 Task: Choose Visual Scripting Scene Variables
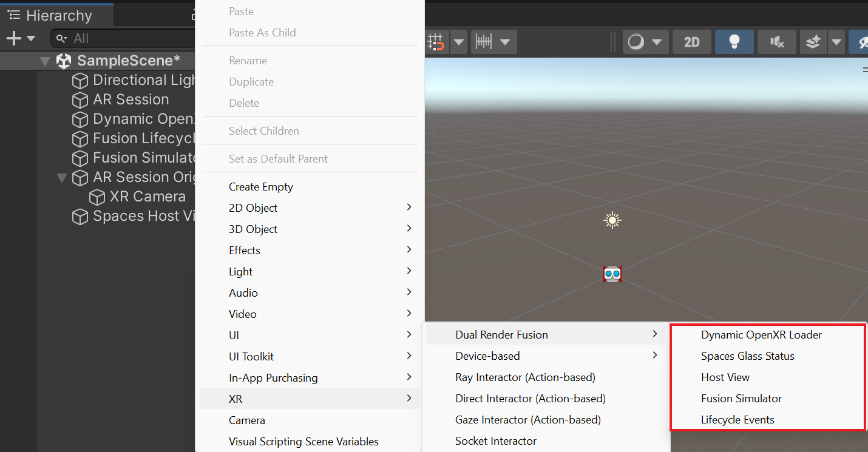click(x=309, y=442)
